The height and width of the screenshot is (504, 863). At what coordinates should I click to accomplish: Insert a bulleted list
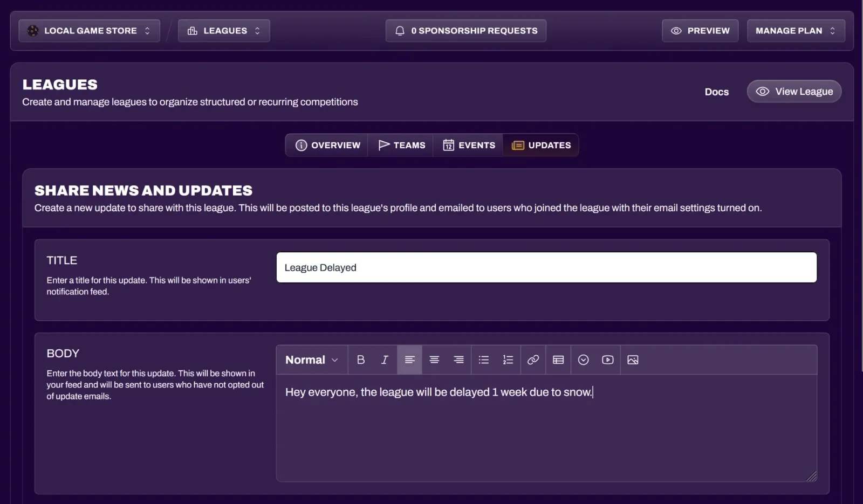(x=484, y=360)
